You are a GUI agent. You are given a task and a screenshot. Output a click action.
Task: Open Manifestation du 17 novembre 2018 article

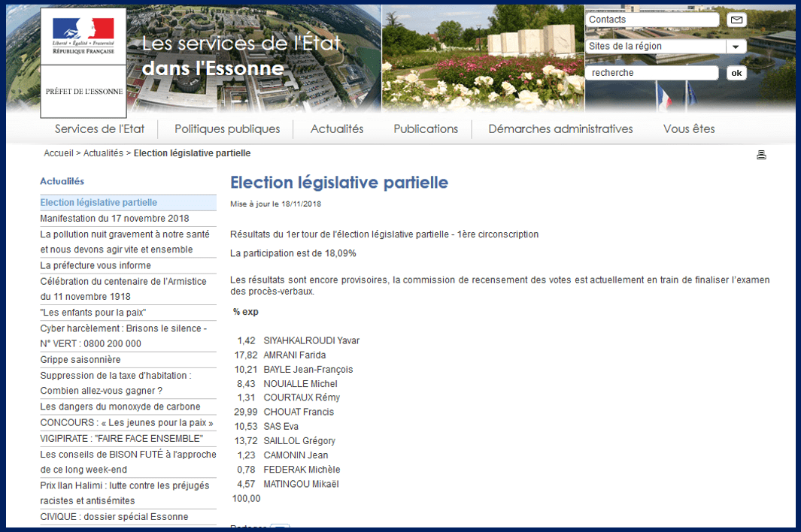114,219
